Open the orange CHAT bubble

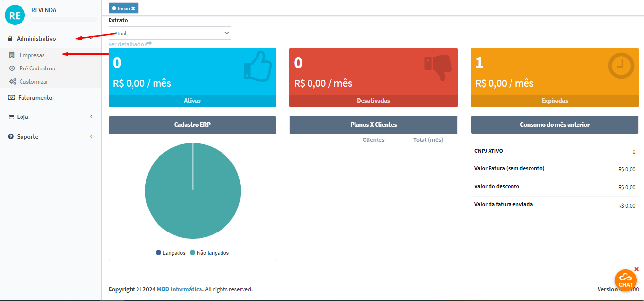625,280
